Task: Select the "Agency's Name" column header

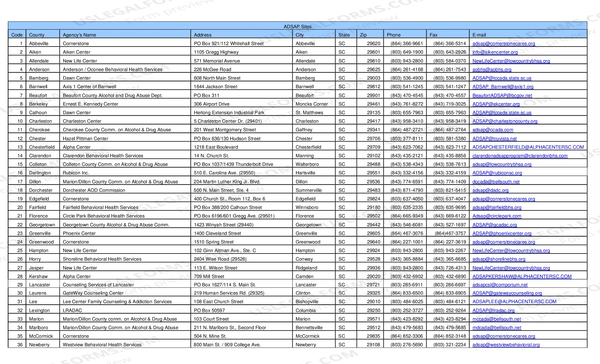Action: pyautogui.click(x=79, y=35)
